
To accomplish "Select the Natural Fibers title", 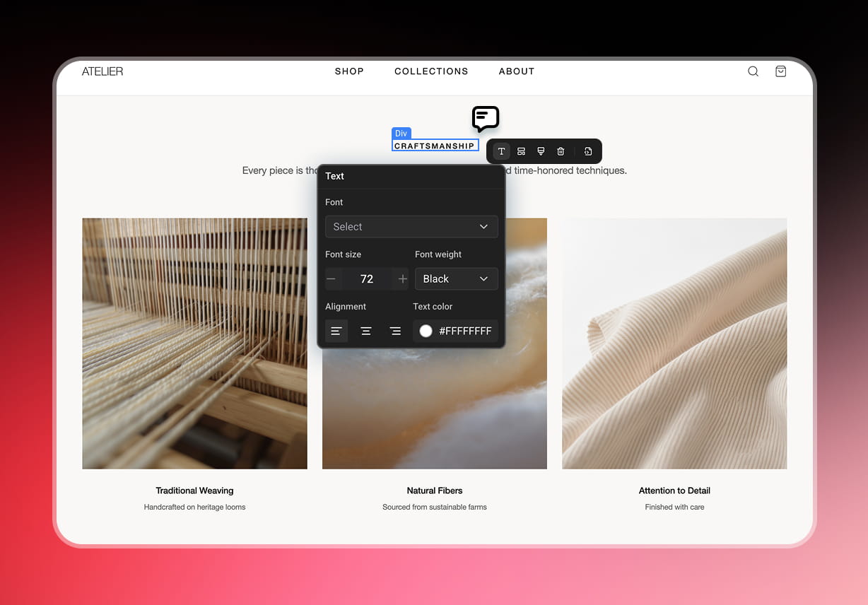I will coord(435,491).
